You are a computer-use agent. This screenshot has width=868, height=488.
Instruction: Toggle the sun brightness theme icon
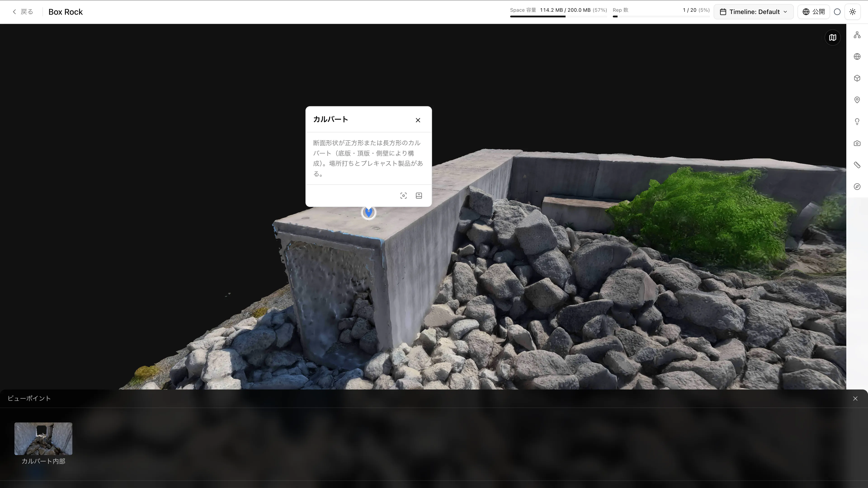tap(852, 12)
